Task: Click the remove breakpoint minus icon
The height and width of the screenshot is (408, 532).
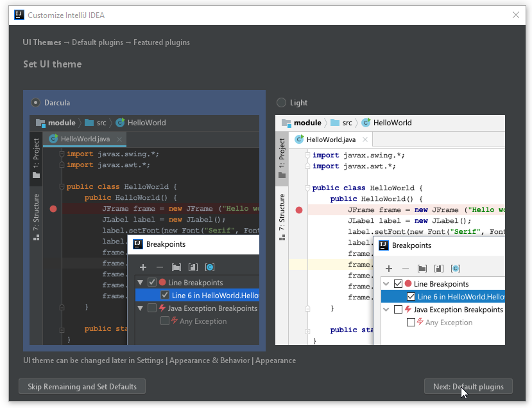Action: 160,267
